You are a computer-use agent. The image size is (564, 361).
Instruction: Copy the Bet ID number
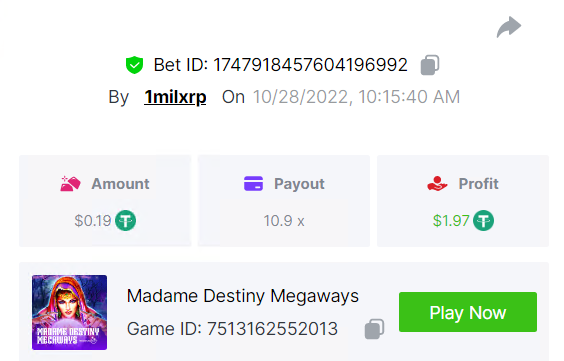(x=430, y=65)
